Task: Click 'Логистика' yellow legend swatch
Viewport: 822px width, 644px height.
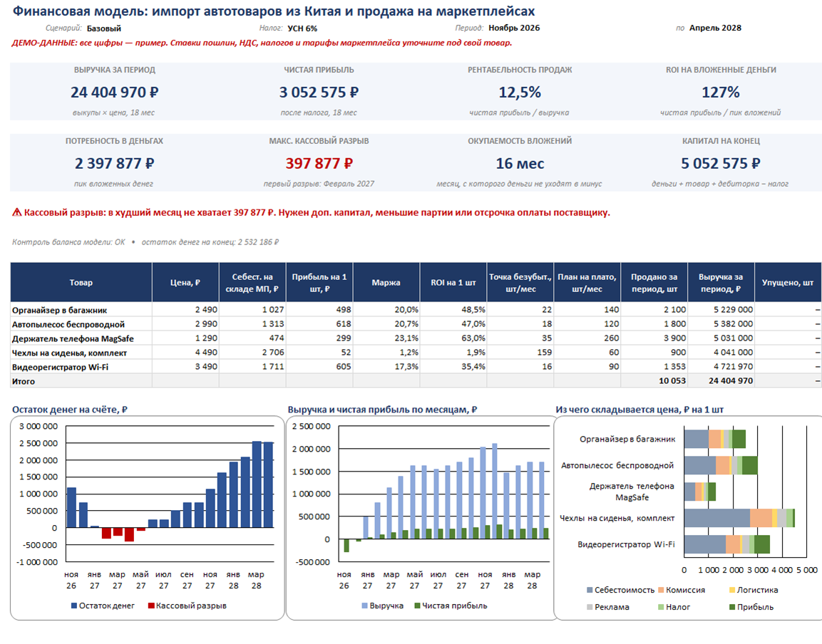Action: [x=732, y=590]
